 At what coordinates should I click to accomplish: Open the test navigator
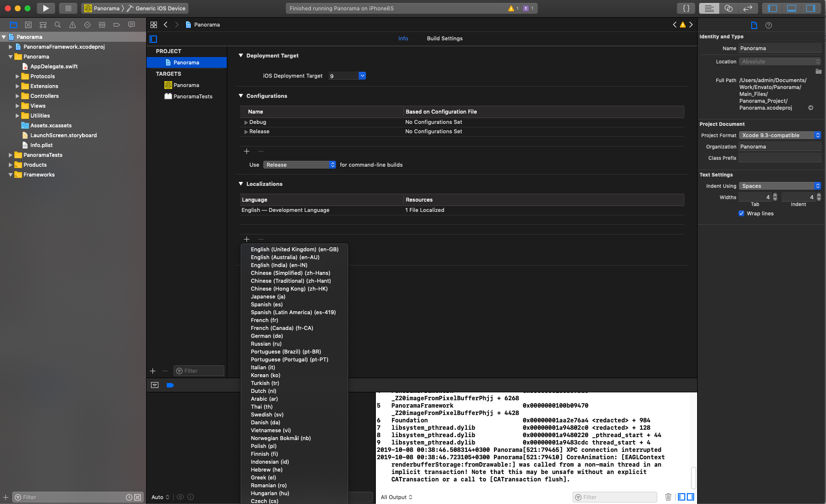pyautogui.click(x=87, y=25)
